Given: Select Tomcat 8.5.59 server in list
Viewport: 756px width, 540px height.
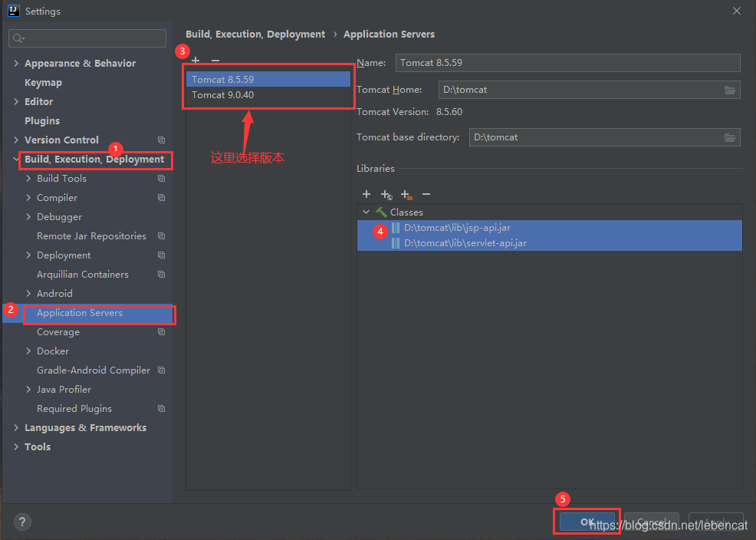Looking at the screenshot, I should tap(268, 79).
